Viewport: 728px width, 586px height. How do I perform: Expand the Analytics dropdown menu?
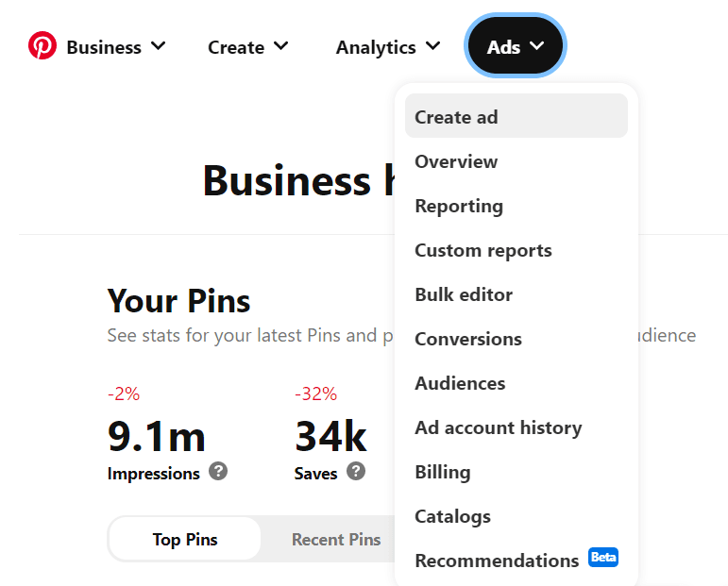pos(388,46)
